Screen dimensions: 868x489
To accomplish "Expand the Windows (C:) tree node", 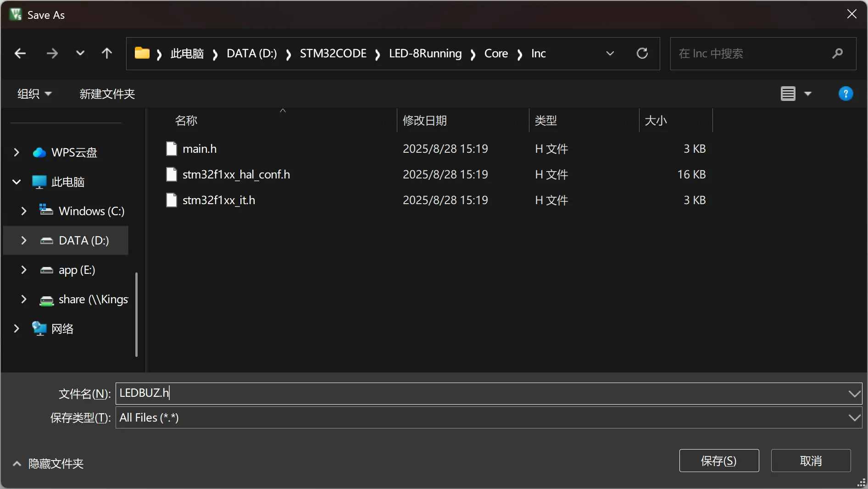I will tap(24, 211).
